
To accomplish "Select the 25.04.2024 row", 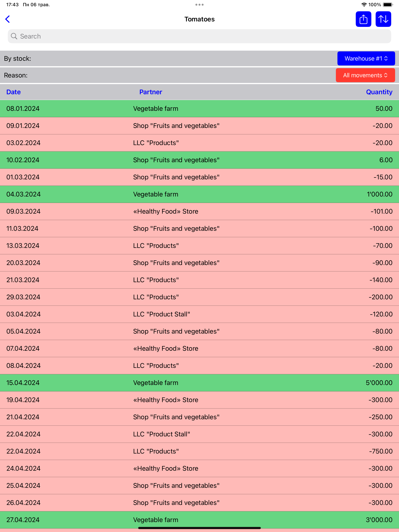I will click(x=199, y=486).
